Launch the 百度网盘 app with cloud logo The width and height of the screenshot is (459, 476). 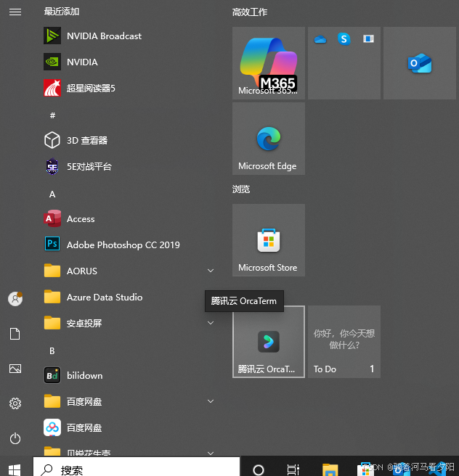pyautogui.click(x=129, y=427)
